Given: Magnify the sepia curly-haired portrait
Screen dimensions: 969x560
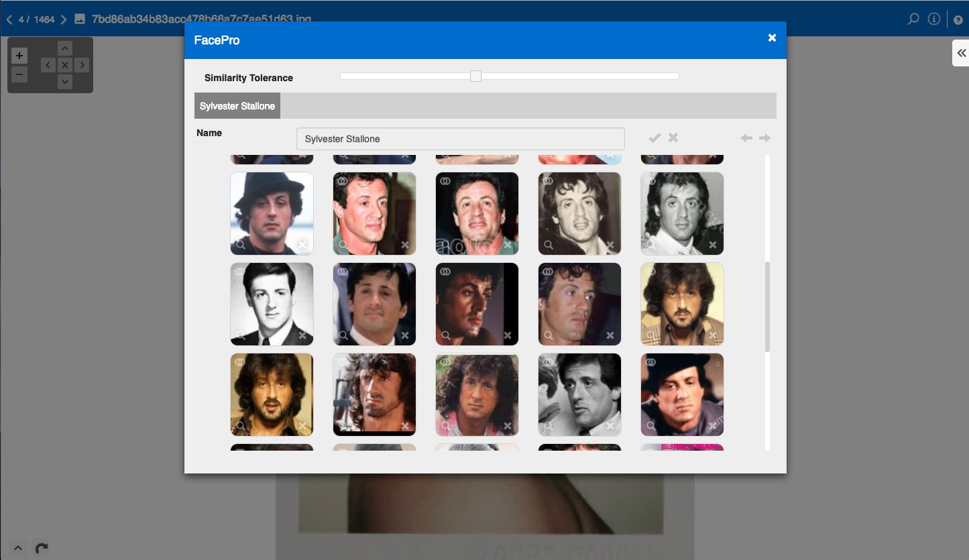Looking at the screenshot, I should (x=549, y=245).
